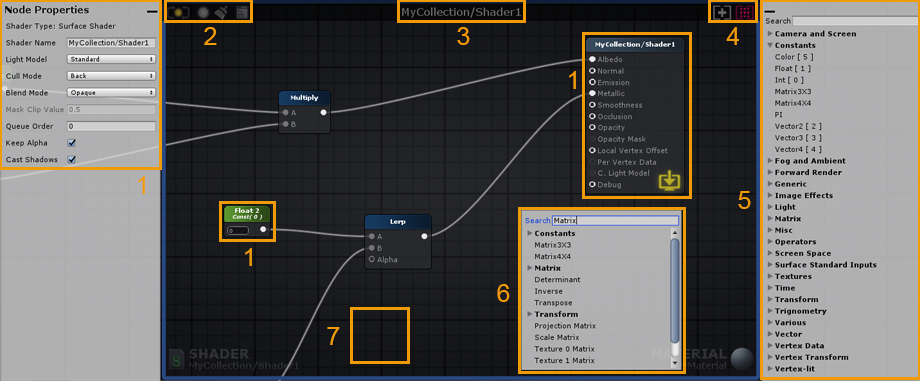Minimize the Node Properties panel

pyautogui.click(x=152, y=11)
